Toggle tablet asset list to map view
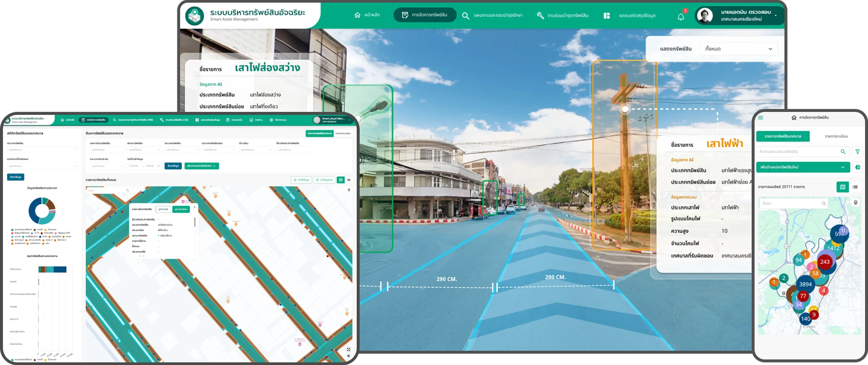Image resolution: width=868 pixels, height=365 pixels. tap(340, 180)
